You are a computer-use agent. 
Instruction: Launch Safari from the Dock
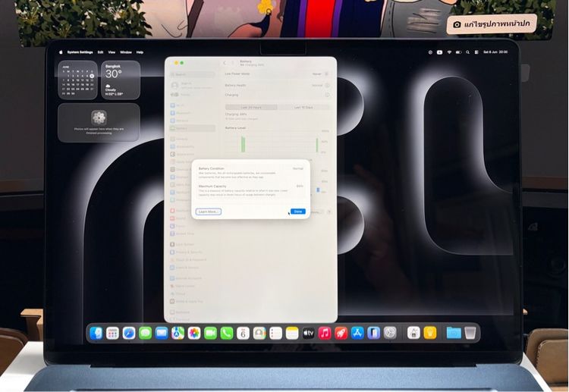(129, 333)
